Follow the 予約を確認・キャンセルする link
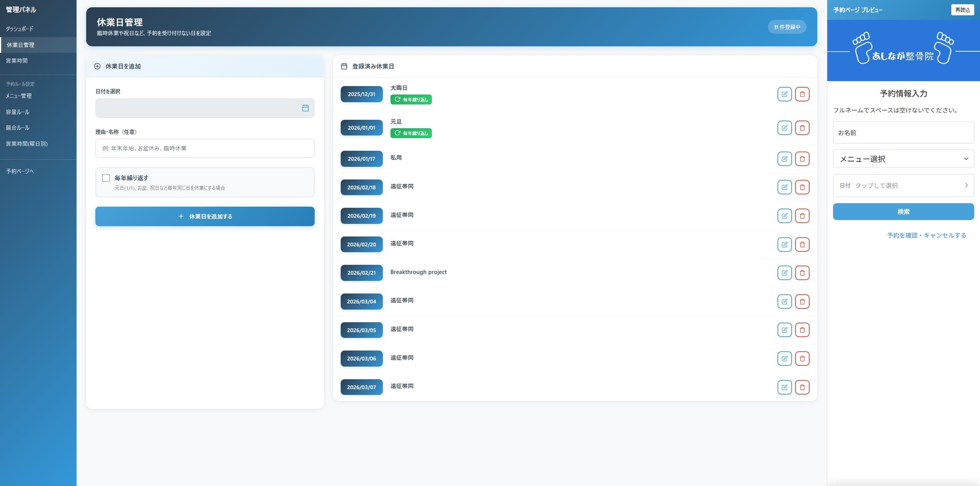 [926, 235]
